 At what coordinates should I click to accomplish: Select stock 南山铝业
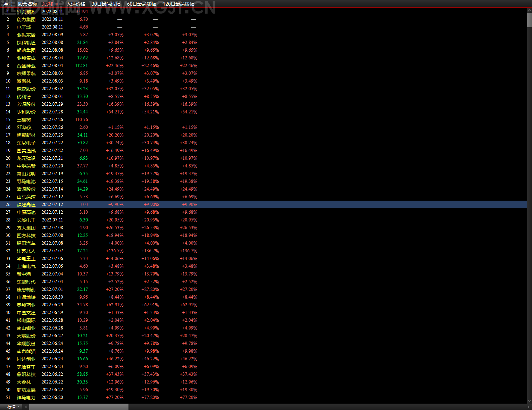click(x=26, y=328)
